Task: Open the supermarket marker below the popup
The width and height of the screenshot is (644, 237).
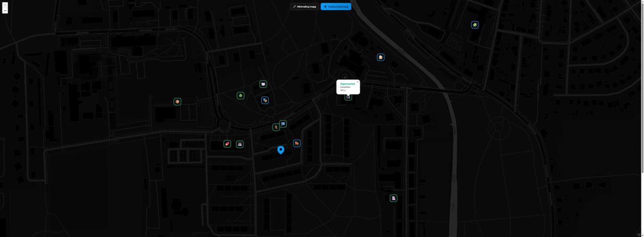Action: (348, 97)
